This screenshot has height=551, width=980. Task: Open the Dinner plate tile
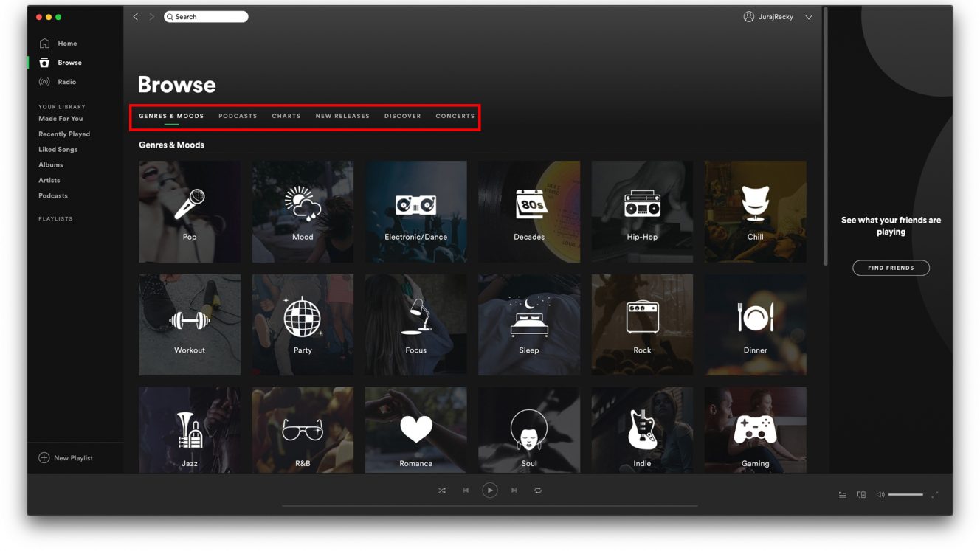click(x=756, y=325)
